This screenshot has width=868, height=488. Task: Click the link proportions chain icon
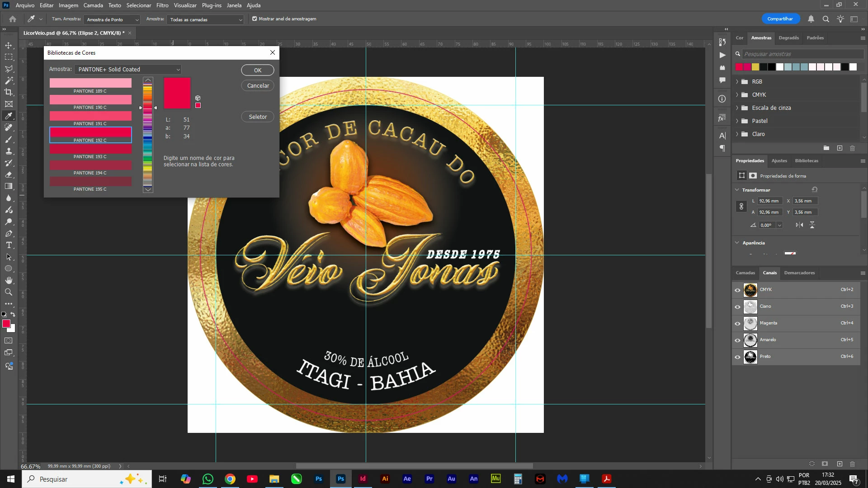[x=741, y=206]
